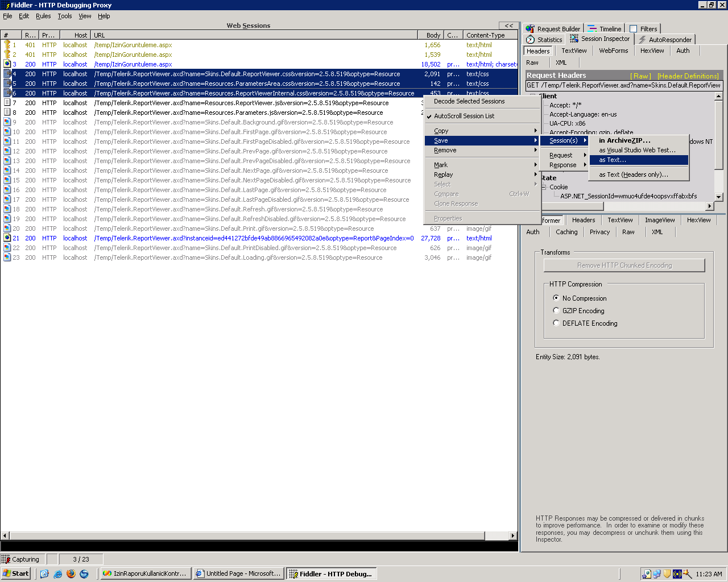Image resolution: width=728 pixels, height=582 pixels.
Task: Open Internet Explorer from Quick Launch
Action: pyautogui.click(x=57, y=574)
